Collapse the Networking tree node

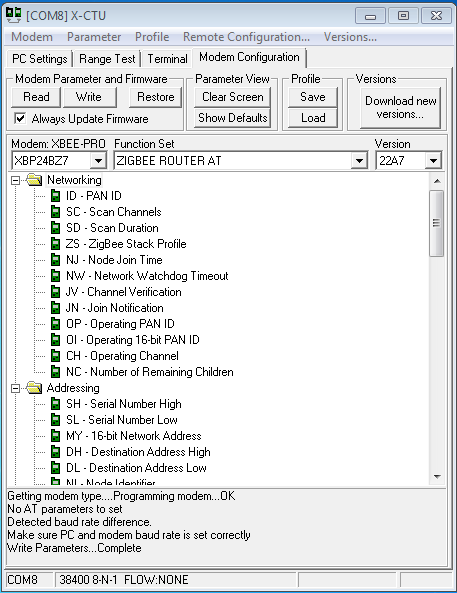click(x=16, y=180)
